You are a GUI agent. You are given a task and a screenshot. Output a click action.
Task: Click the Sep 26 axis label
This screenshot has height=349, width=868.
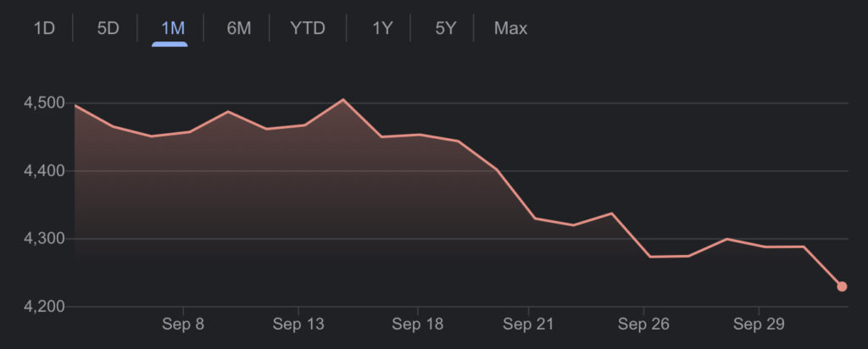[x=644, y=324]
